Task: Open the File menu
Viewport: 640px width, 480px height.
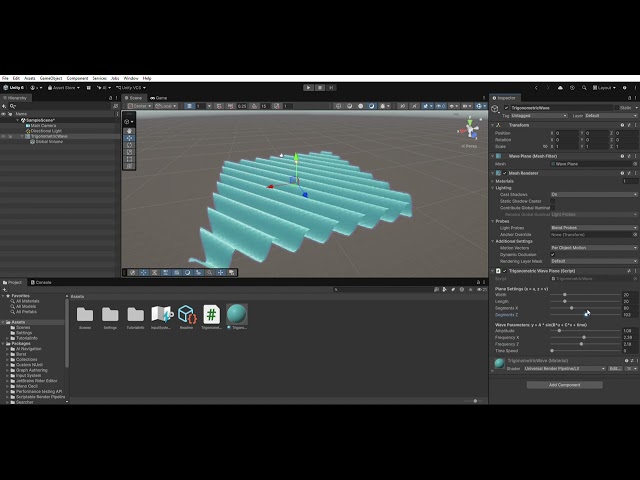Action: click(5, 78)
